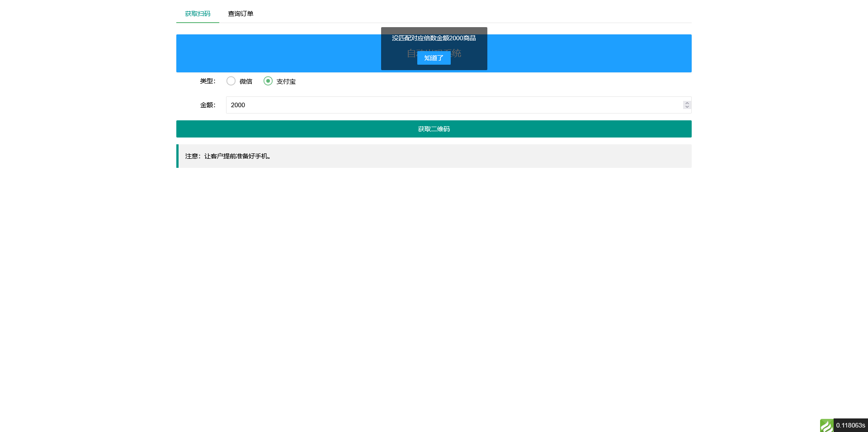Select the 支付宝 radio button

coord(268,81)
